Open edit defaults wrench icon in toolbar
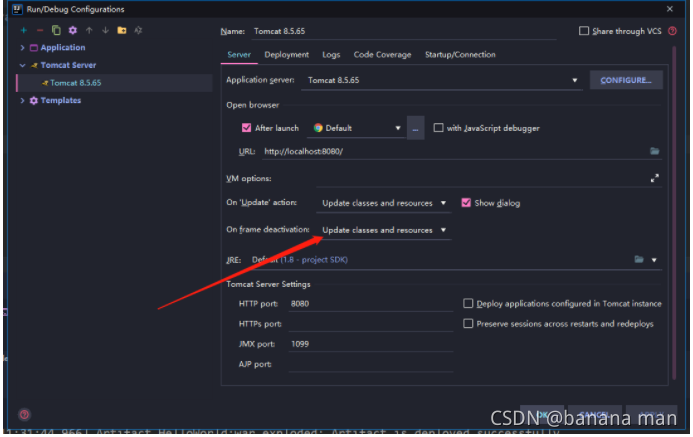The image size is (693, 437). pos(72,30)
